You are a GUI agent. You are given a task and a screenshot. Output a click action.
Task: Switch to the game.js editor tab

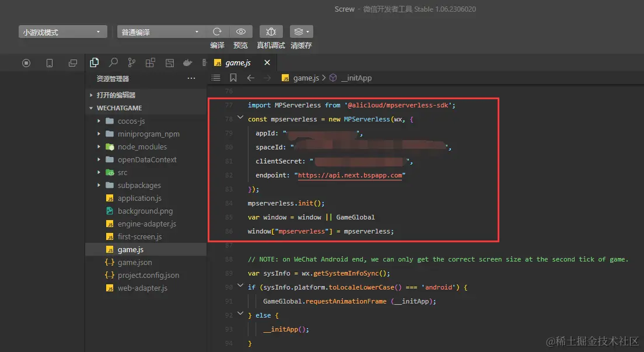pos(238,62)
